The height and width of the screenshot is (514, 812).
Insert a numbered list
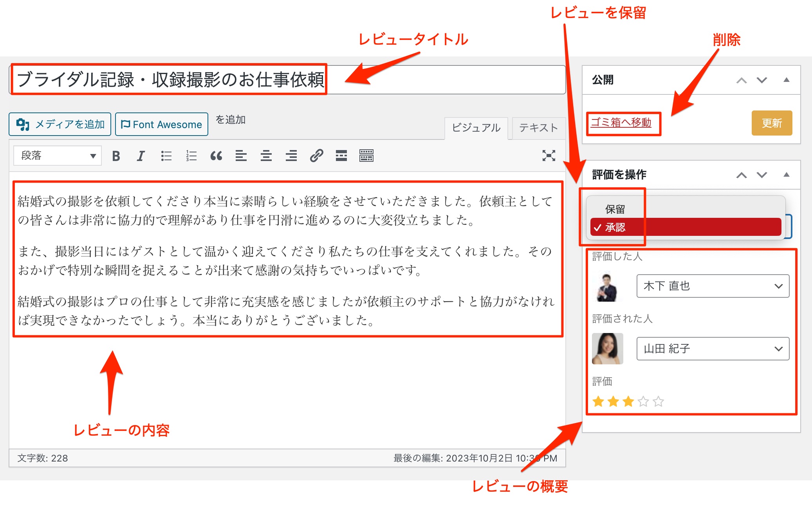click(191, 156)
